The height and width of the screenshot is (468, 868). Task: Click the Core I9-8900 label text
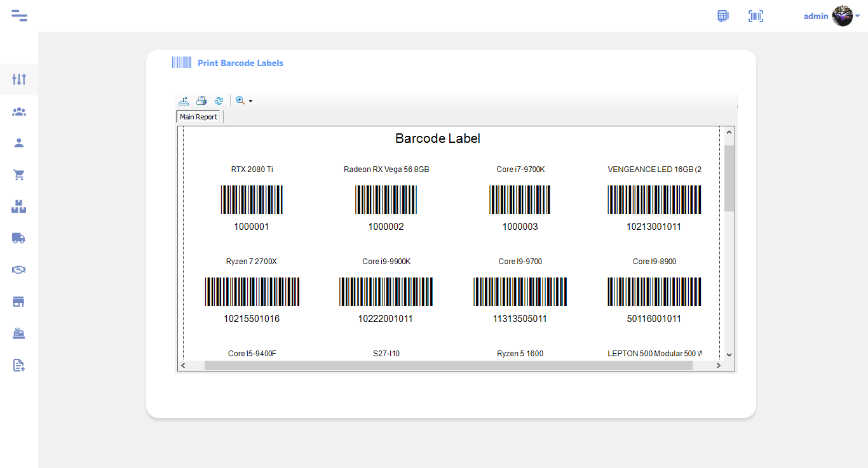pos(654,262)
